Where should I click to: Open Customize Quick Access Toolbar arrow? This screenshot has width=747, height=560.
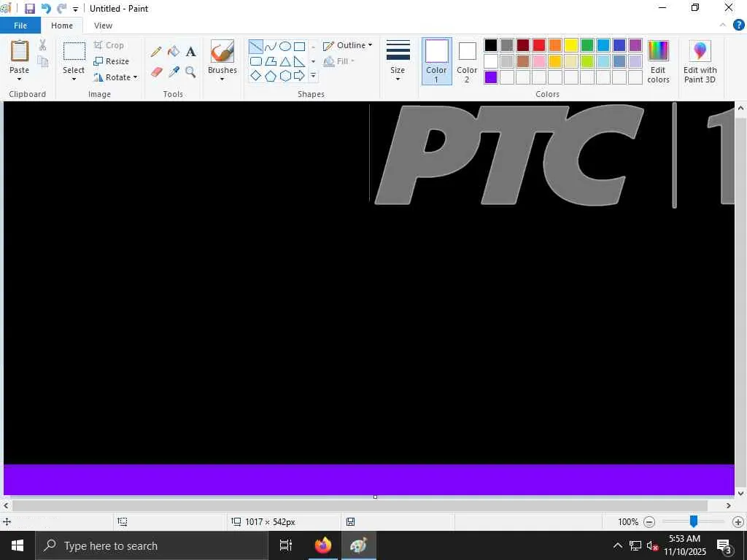75,9
